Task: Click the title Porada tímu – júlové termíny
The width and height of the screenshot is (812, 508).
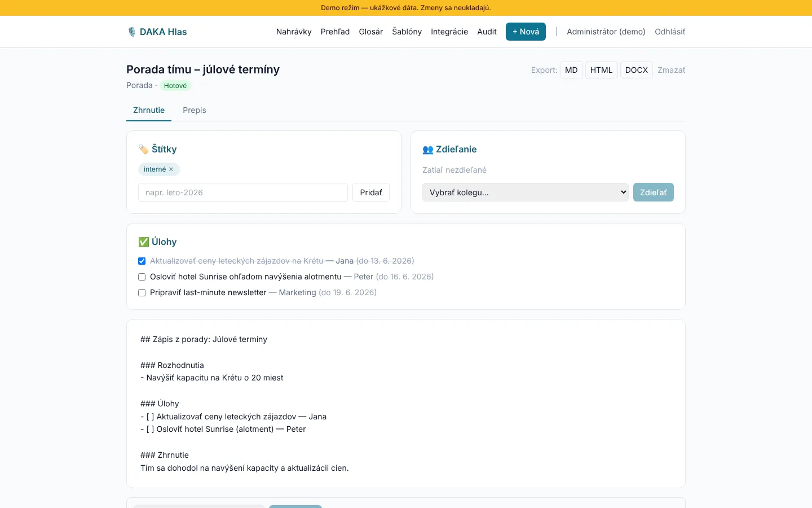Action: coord(203,69)
